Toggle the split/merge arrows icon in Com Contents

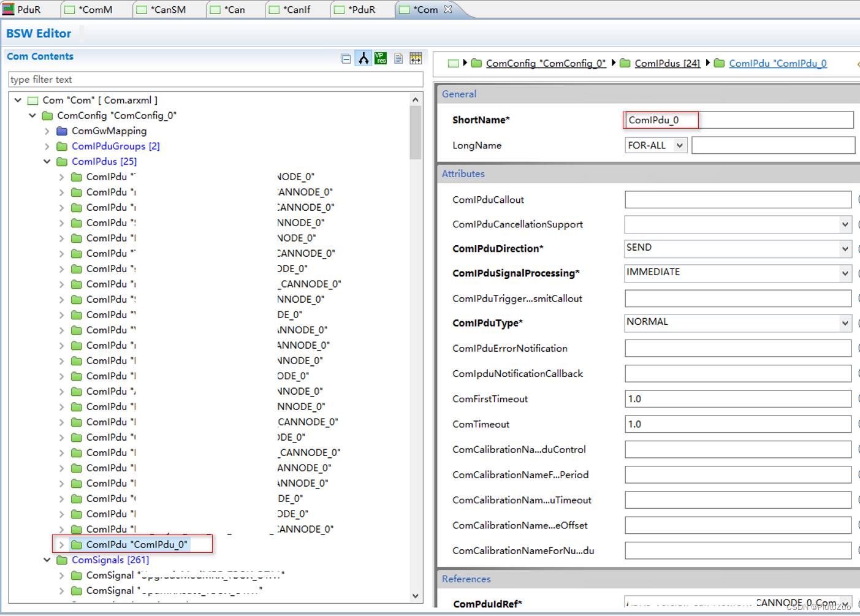pos(363,58)
